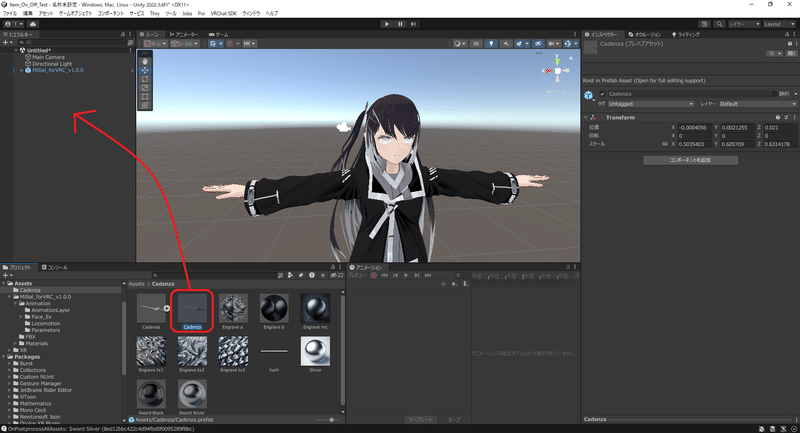Click the orientation gizmo center cube
The height and width of the screenshot is (433, 800).
(x=558, y=71)
